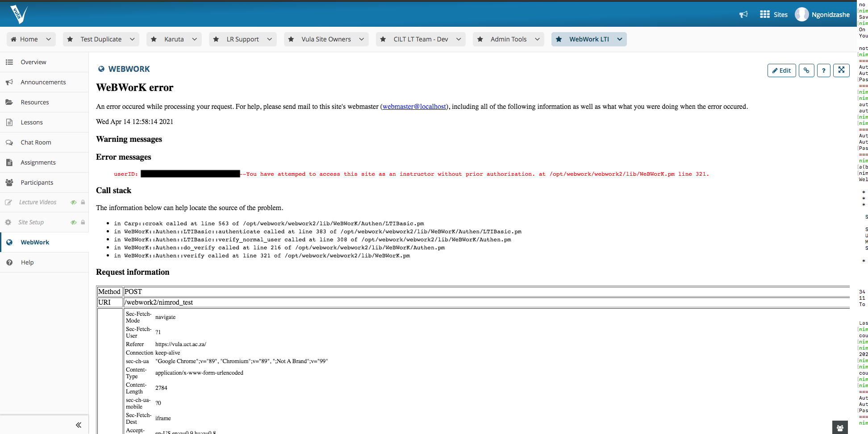Open the users presence icon at bottom right
The image size is (868, 434).
pyautogui.click(x=840, y=428)
